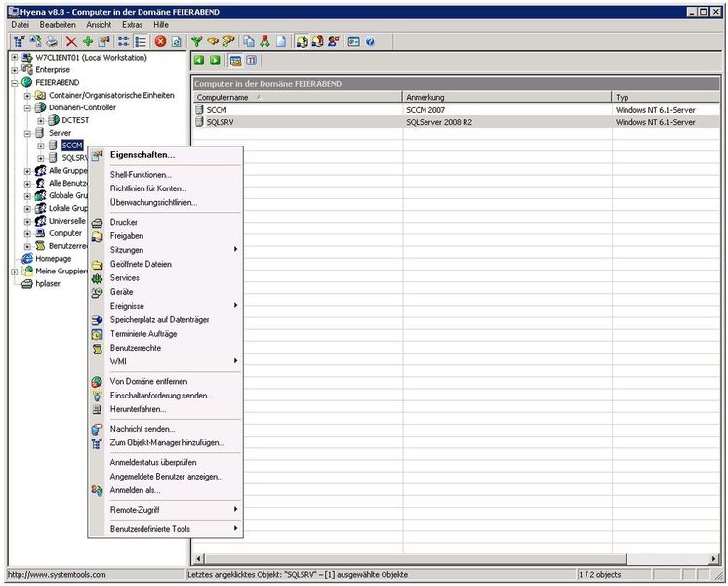The width and height of the screenshot is (728, 586).
Task: Open the Hilfe menu
Action: 161,25
